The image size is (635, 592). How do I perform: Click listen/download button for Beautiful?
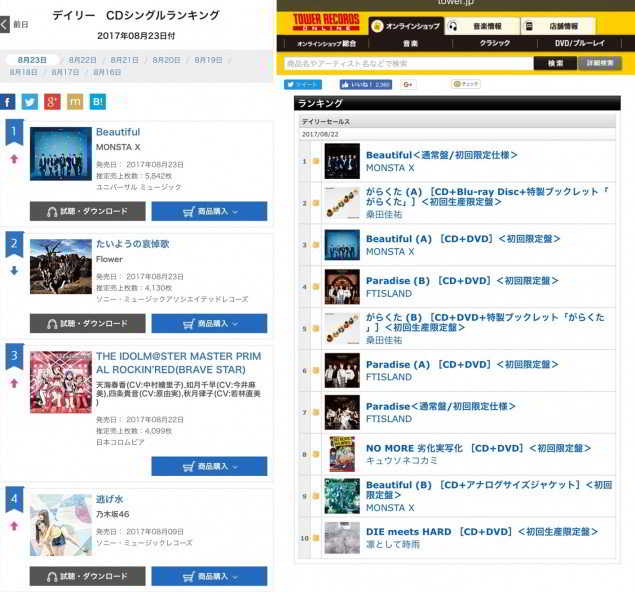(x=87, y=211)
